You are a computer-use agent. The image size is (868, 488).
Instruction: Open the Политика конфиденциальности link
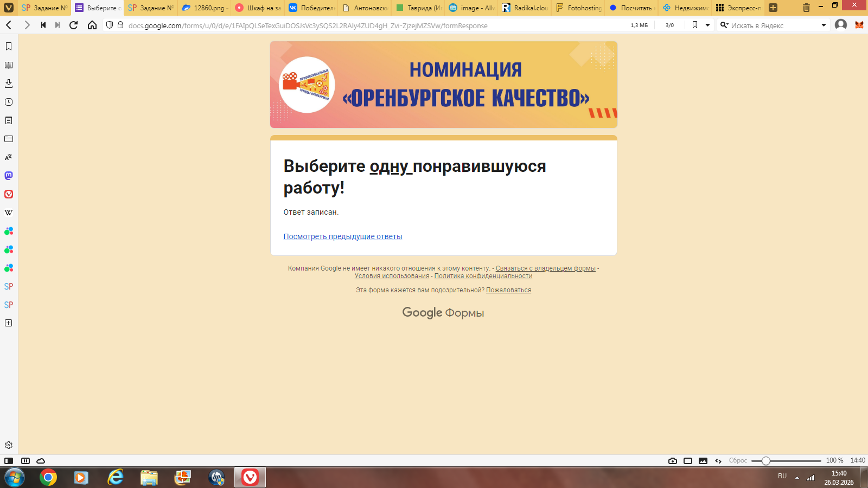[483, 276]
